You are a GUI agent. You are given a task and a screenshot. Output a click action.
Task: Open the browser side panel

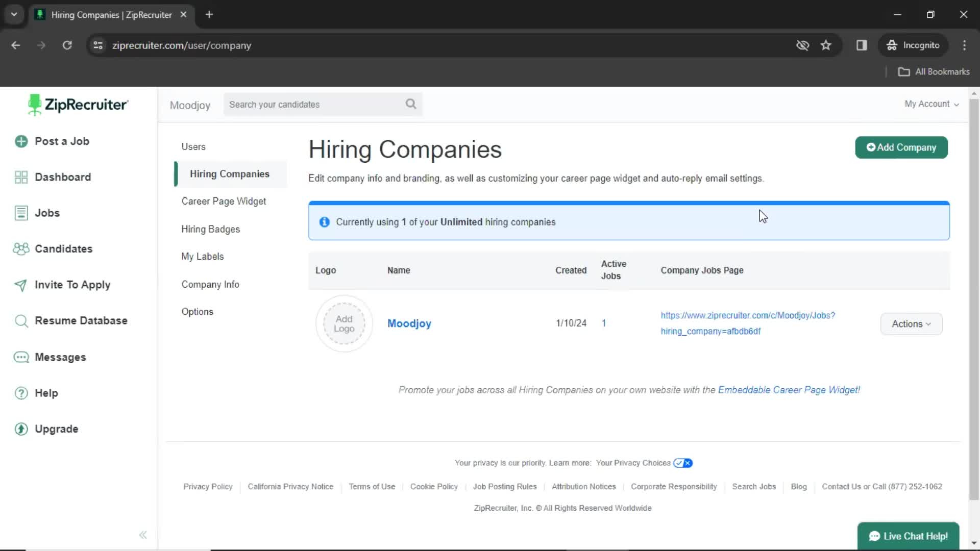[862, 45]
